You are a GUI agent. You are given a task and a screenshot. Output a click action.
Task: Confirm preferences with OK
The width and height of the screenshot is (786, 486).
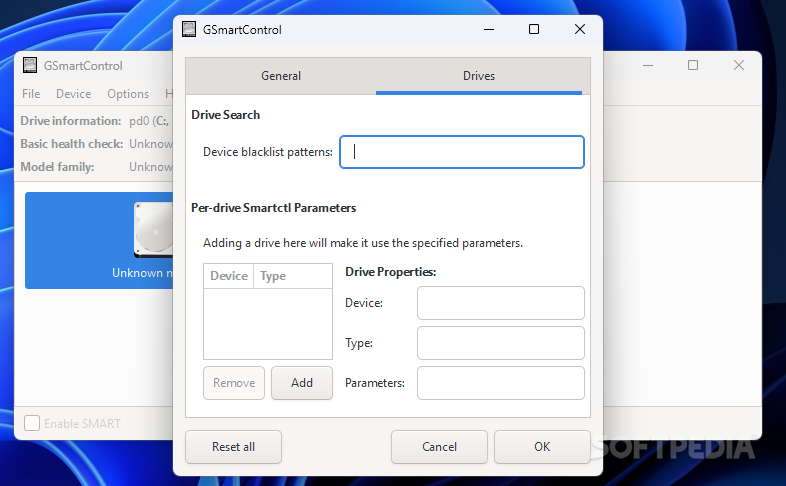[542, 447]
